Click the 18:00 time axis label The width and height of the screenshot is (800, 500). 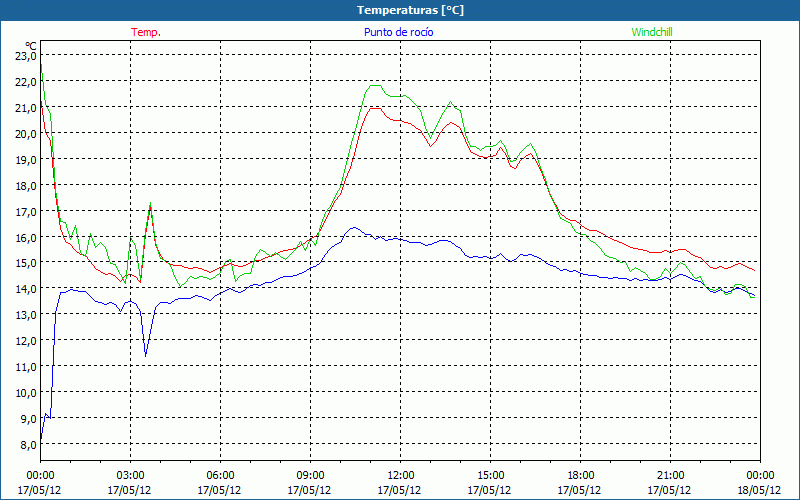click(x=580, y=476)
